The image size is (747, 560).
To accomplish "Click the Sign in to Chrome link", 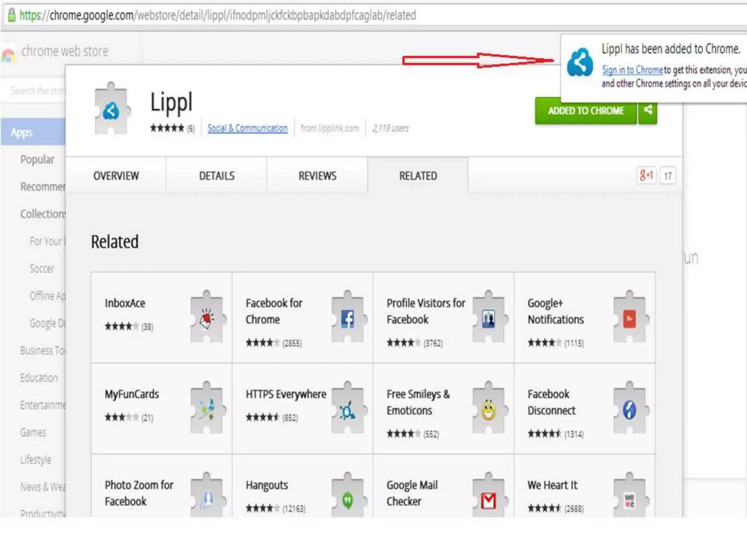I will (632, 70).
